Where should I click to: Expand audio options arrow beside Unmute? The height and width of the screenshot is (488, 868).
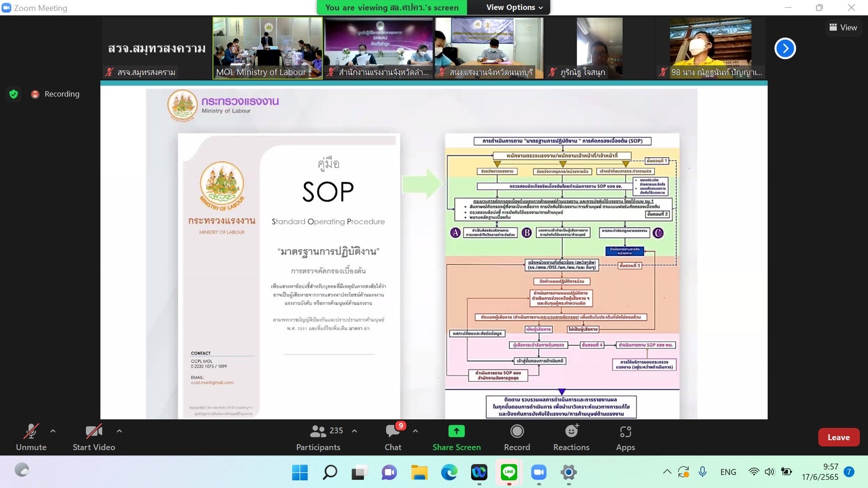(x=53, y=431)
